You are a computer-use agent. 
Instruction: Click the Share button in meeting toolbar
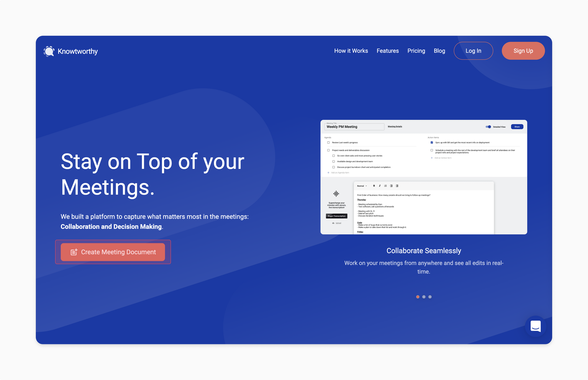[517, 127]
